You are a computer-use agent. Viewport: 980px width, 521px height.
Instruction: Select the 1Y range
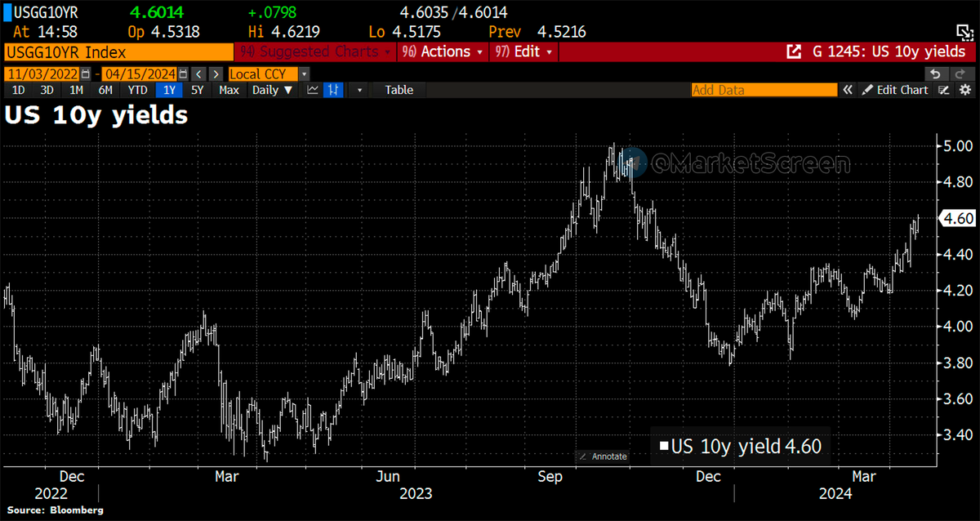[169, 90]
